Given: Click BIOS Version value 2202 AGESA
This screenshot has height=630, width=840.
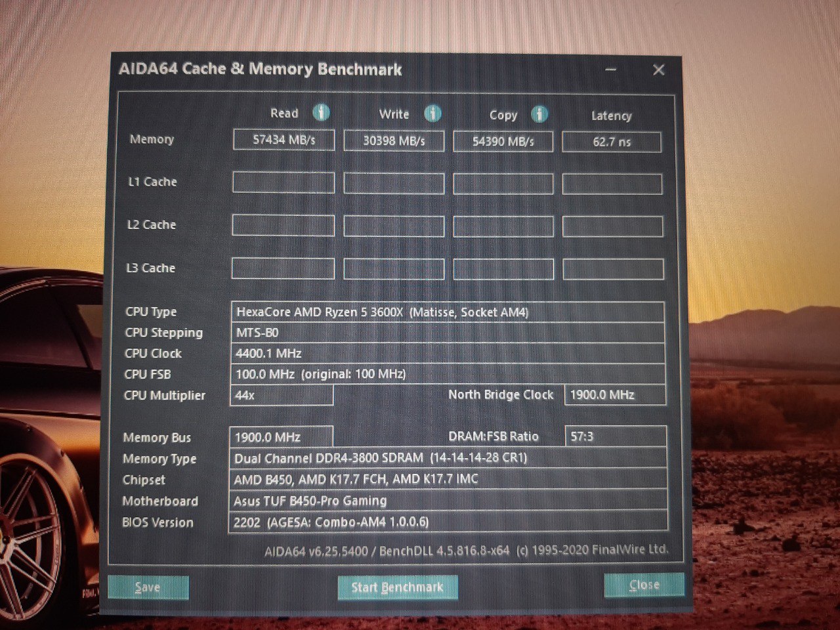Looking at the screenshot, I should pos(448,522).
